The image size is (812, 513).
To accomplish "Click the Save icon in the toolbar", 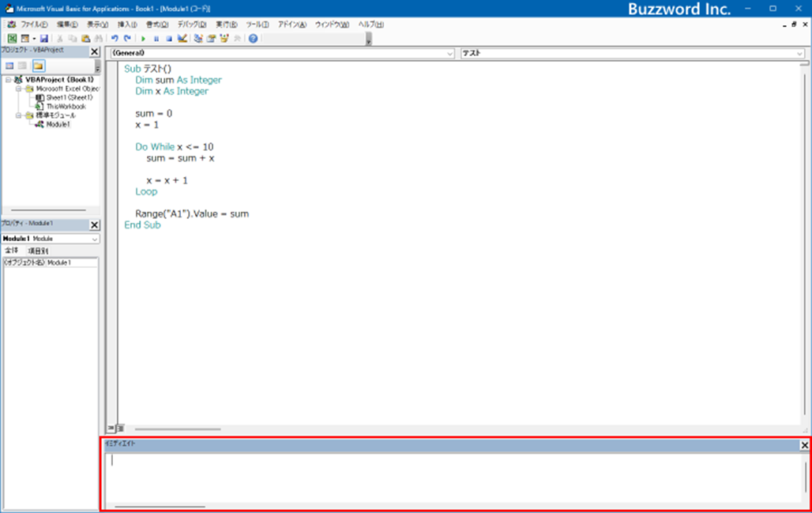I will 44,38.
